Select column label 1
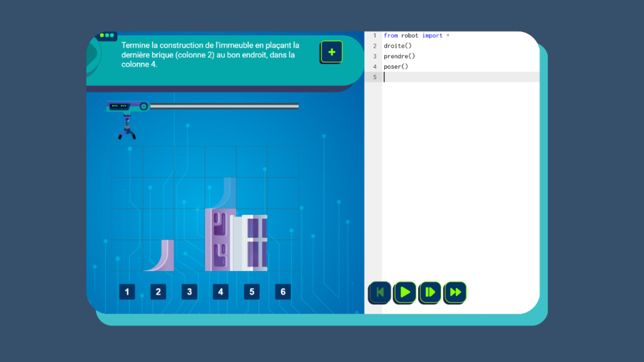This screenshot has width=644, height=362. point(127,292)
